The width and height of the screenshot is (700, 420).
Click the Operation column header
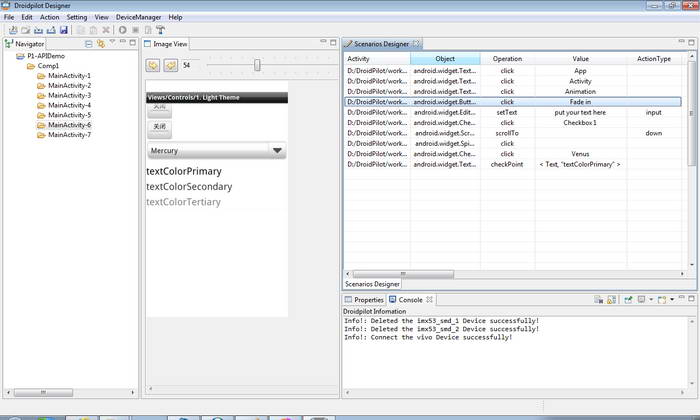click(x=507, y=59)
